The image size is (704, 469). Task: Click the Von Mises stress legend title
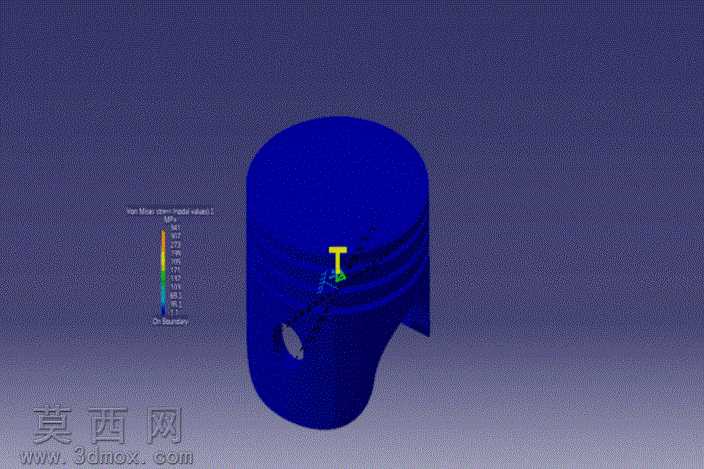point(170,211)
